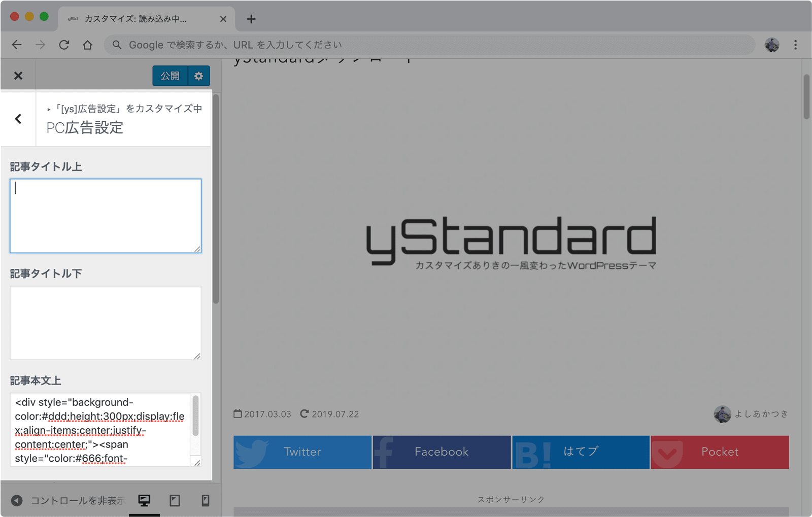Screen dimensions: 812x517
Task: Share the post via Facebook button
Action: tap(442, 452)
